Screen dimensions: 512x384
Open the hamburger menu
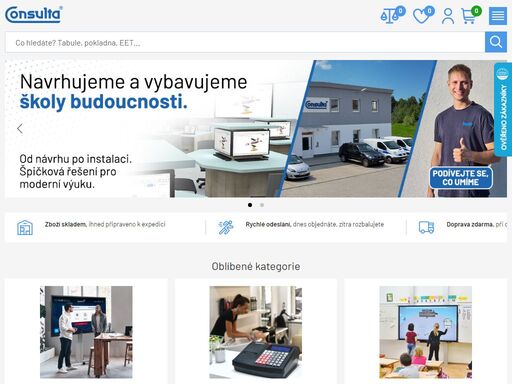pos(498,16)
